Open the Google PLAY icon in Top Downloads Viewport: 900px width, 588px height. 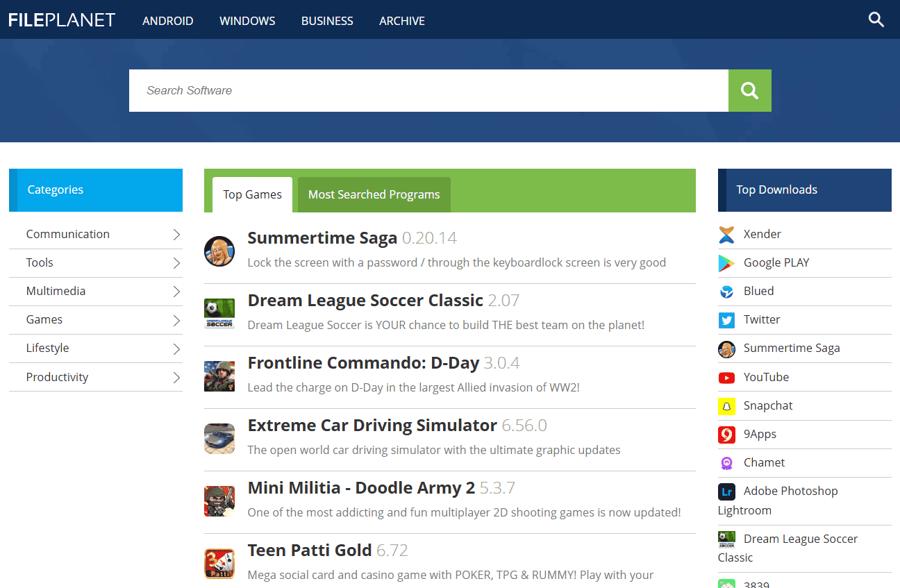pos(726,263)
